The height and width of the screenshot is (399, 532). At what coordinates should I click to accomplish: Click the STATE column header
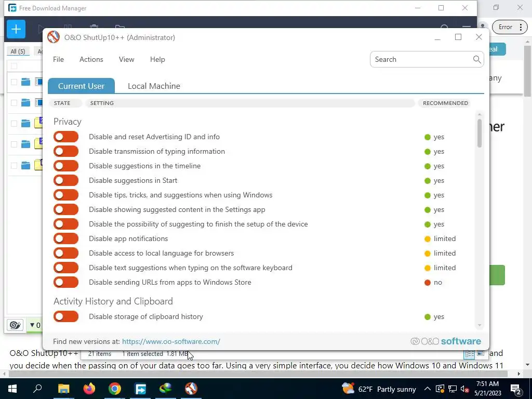[65, 103]
